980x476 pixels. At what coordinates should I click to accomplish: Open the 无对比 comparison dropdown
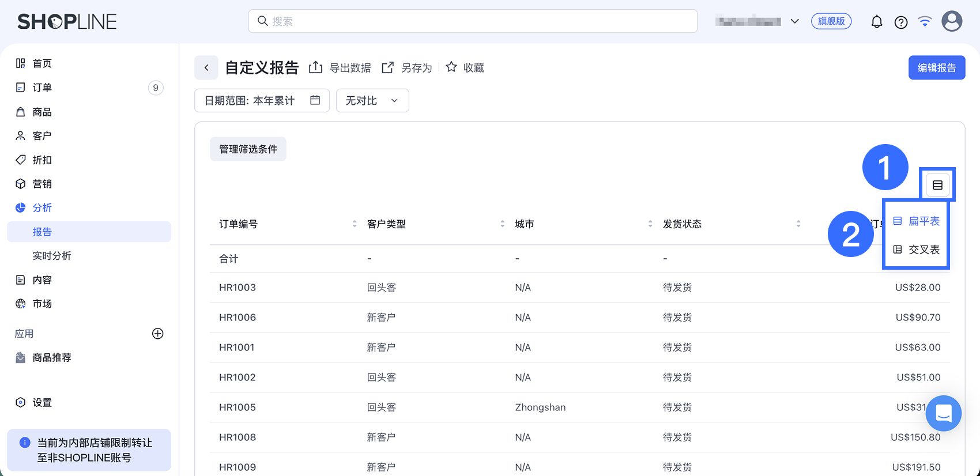pyautogui.click(x=372, y=100)
